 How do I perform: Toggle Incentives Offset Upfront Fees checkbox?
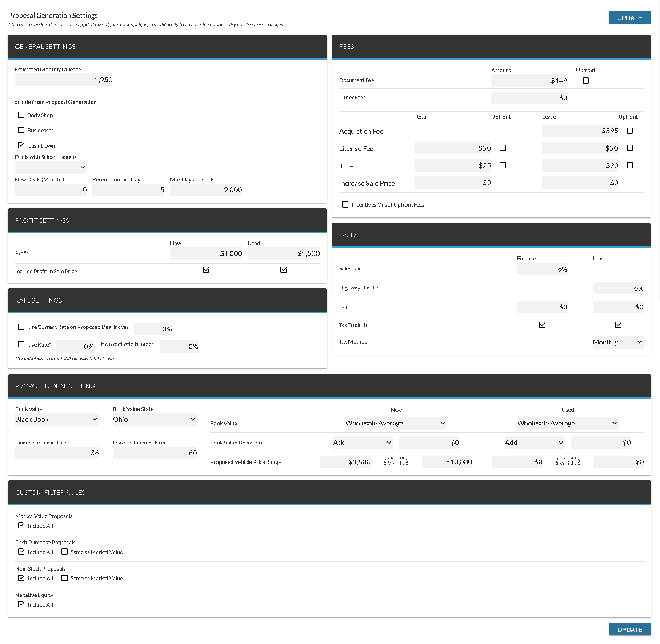(345, 204)
